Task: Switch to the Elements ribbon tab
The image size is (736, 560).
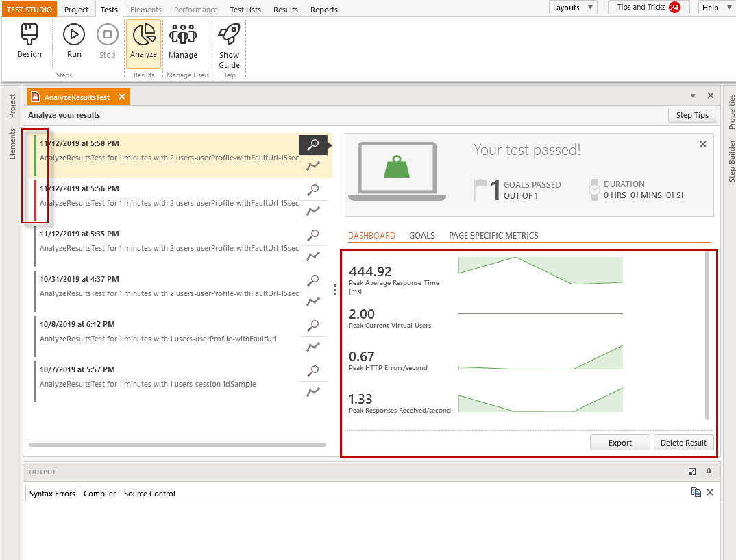Action: [145, 10]
